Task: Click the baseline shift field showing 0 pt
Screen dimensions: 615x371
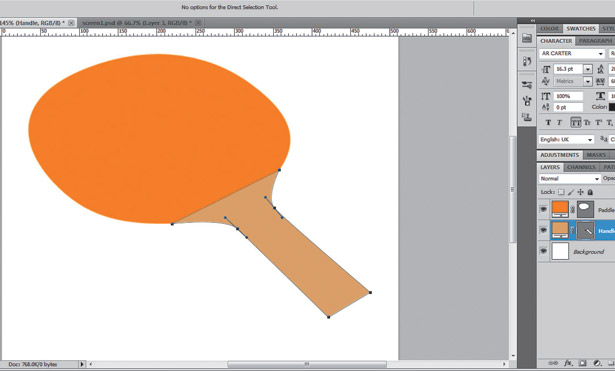Action: (x=568, y=107)
